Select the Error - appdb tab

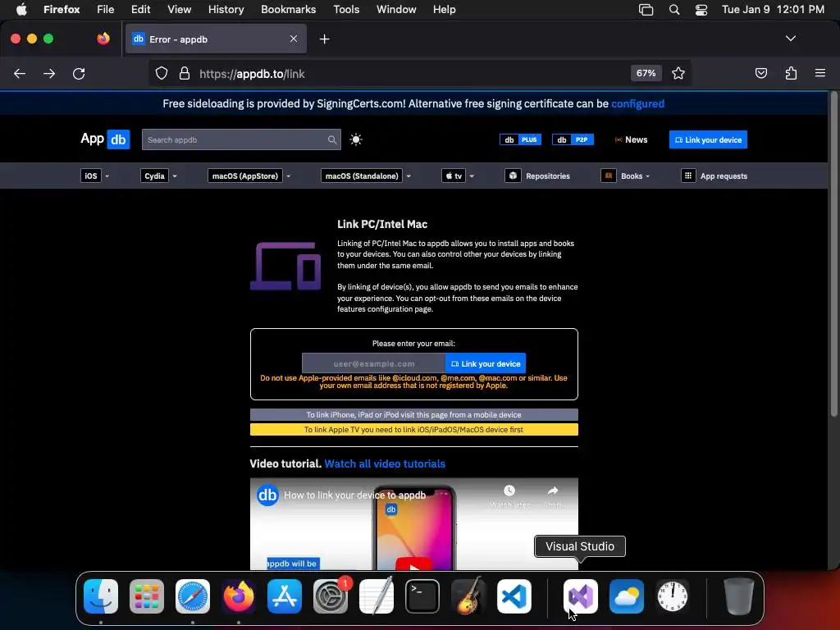coord(216,39)
